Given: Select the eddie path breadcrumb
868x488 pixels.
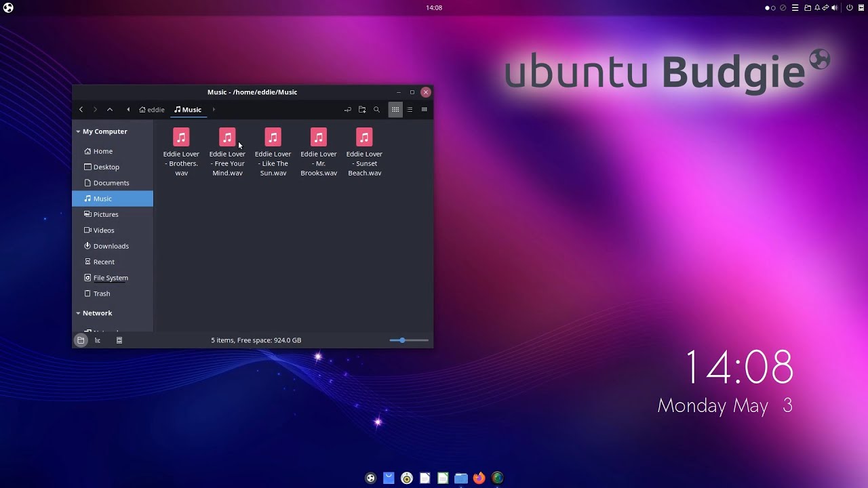Looking at the screenshot, I should click(152, 110).
